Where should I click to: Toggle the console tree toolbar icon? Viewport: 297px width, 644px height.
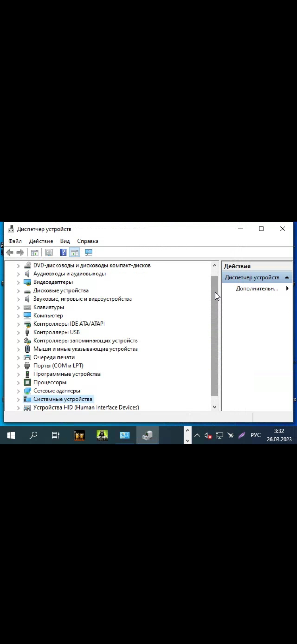pyautogui.click(x=35, y=252)
